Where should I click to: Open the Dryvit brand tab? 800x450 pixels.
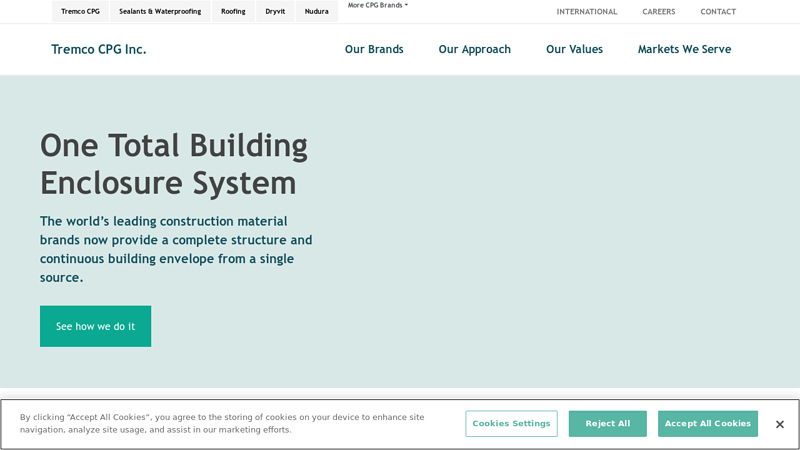[x=275, y=11]
